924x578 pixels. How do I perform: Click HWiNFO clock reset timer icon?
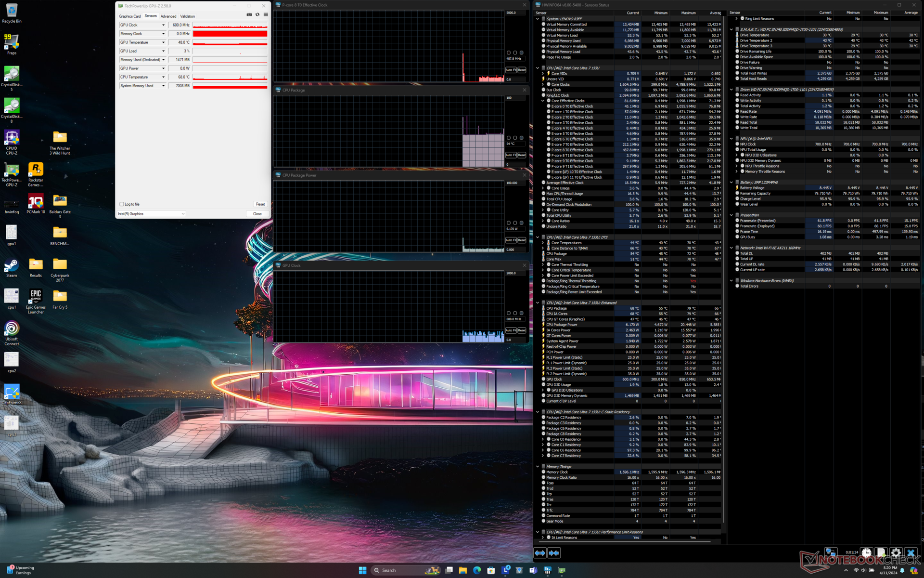(x=866, y=552)
